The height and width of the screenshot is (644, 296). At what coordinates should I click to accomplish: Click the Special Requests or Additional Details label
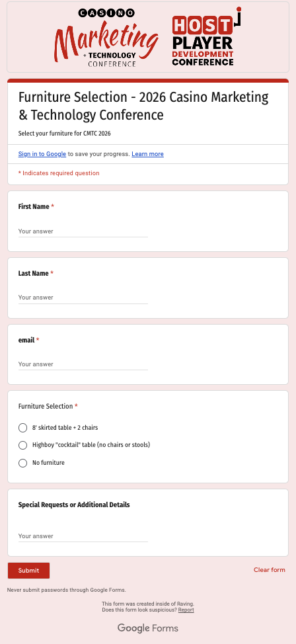tap(74, 504)
